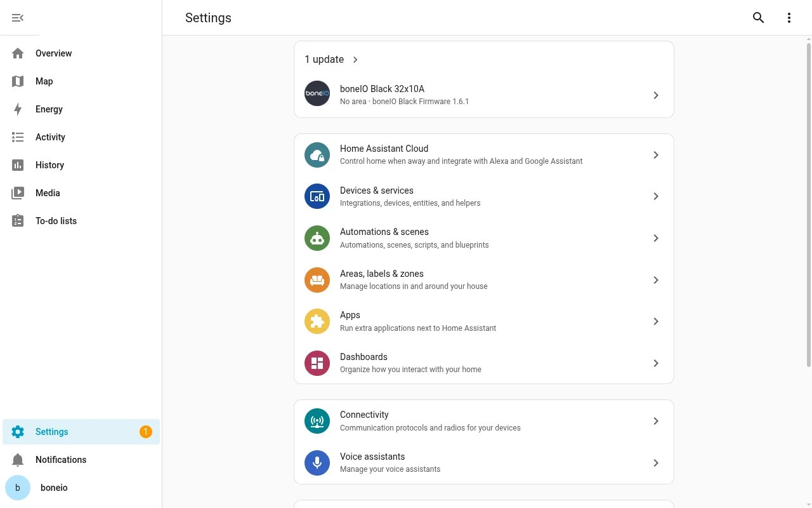Click the Notifications bell icon
The width and height of the screenshot is (812, 508).
[x=18, y=460]
